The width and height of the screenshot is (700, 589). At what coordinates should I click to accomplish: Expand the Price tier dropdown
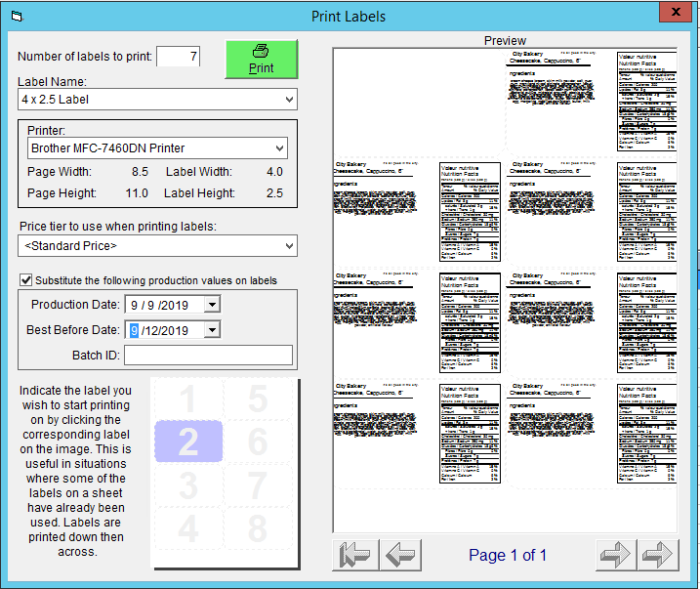click(289, 245)
